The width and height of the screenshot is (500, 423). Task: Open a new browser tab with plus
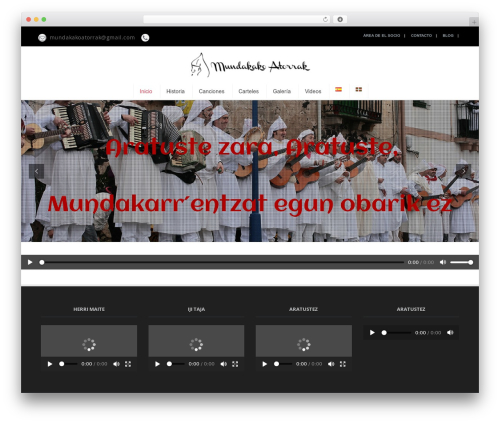coord(474,22)
